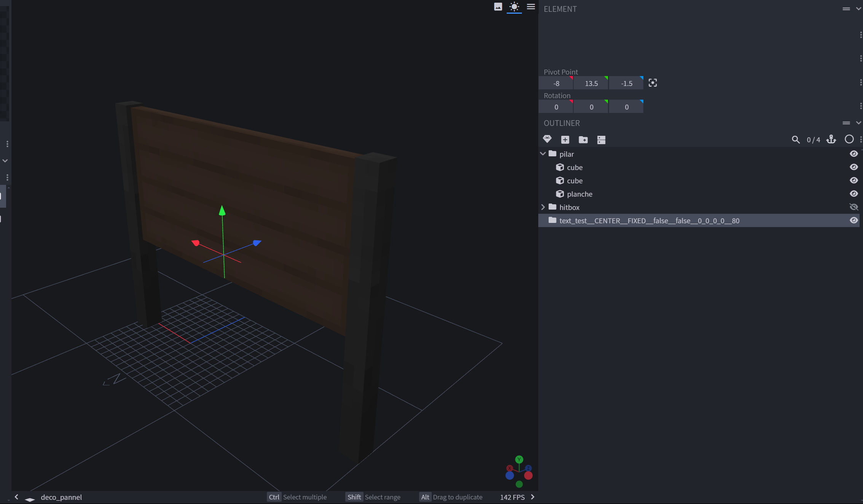The width and height of the screenshot is (863, 504).
Task: Toggle visibility of text_test group
Action: tap(853, 220)
